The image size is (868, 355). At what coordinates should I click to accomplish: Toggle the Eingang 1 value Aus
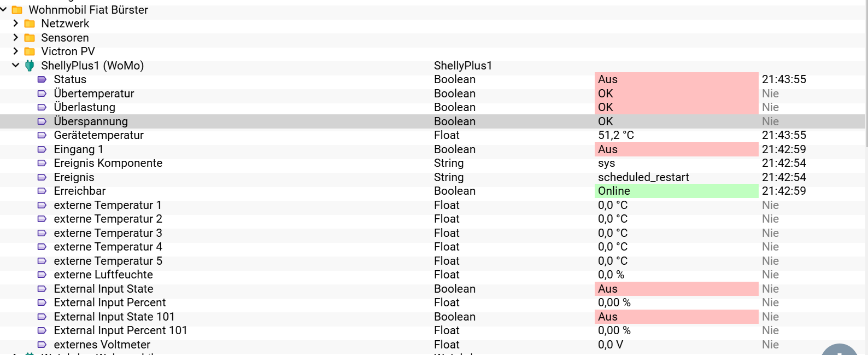tap(676, 149)
